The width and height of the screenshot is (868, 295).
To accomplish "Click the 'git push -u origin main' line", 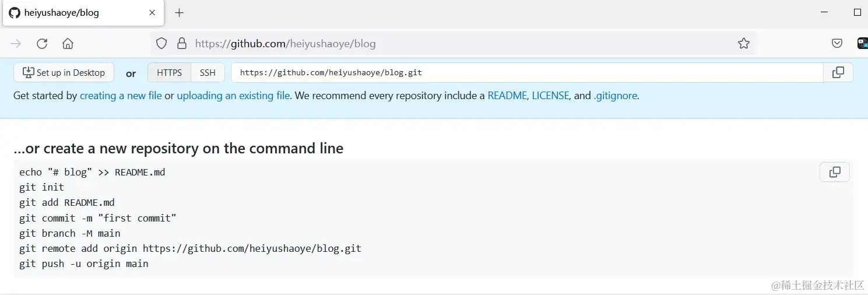I will [84, 264].
